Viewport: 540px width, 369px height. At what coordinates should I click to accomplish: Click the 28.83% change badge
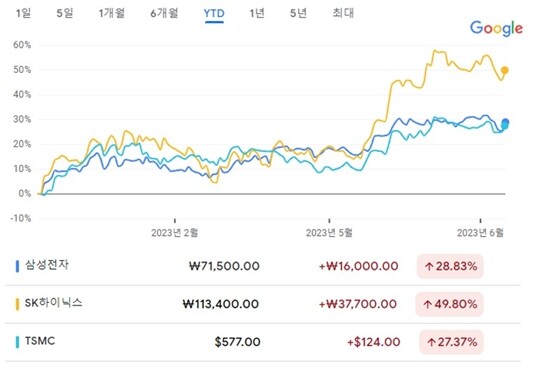pyautogui.click(x=450, y=266)
